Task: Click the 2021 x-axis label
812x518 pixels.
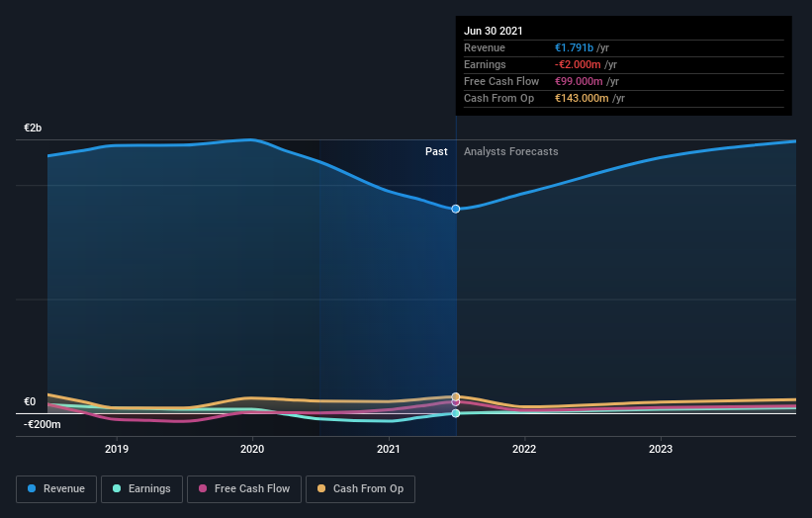Action: coord(389,449)
